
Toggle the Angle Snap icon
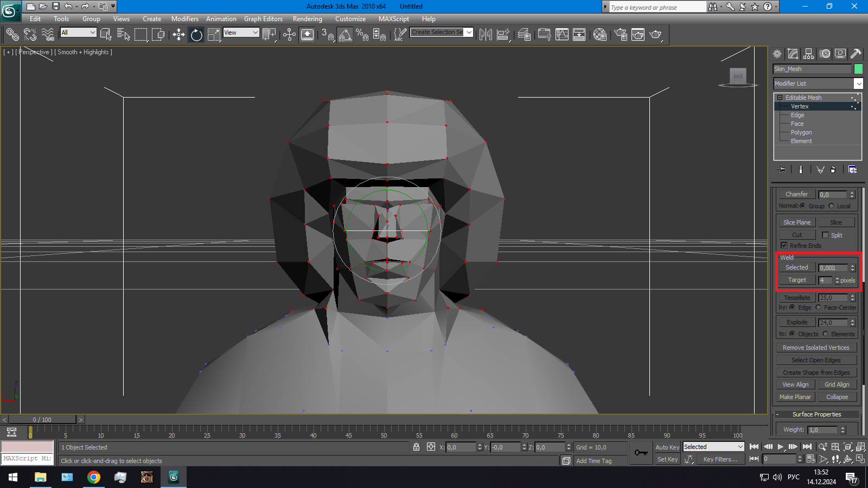click(x=345, y=35)
